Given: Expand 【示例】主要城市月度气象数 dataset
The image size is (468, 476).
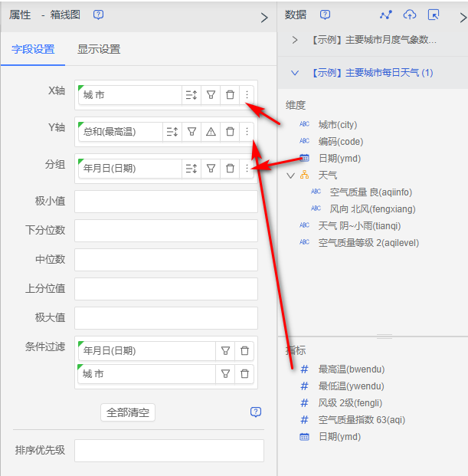Looking at the screenshot, I should pos(295,40).
